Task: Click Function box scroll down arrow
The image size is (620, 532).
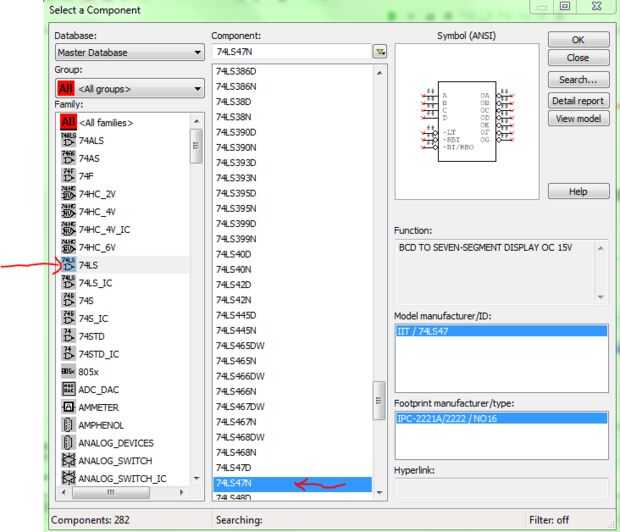Action: 601,297
